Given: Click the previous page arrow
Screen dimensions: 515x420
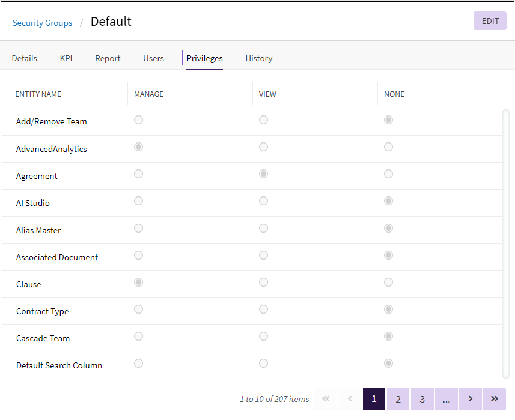Looking at the screenshot, I should [x=350, y=399].
